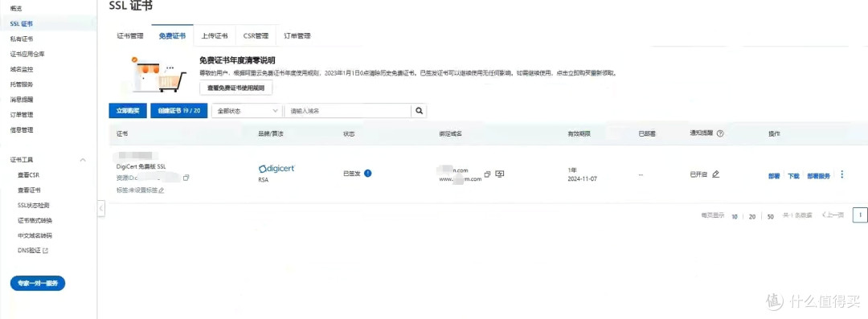Click the RSA algorithm text
Screen dimensions: 868x319
(264, 180)
